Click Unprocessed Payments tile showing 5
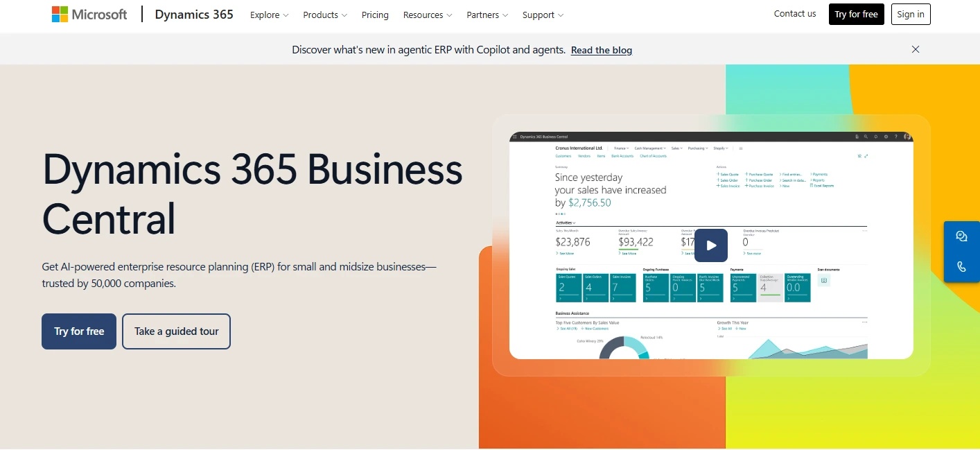Image resolution: width=980 pixels, height=450 pixels. [x=743, y=287]
